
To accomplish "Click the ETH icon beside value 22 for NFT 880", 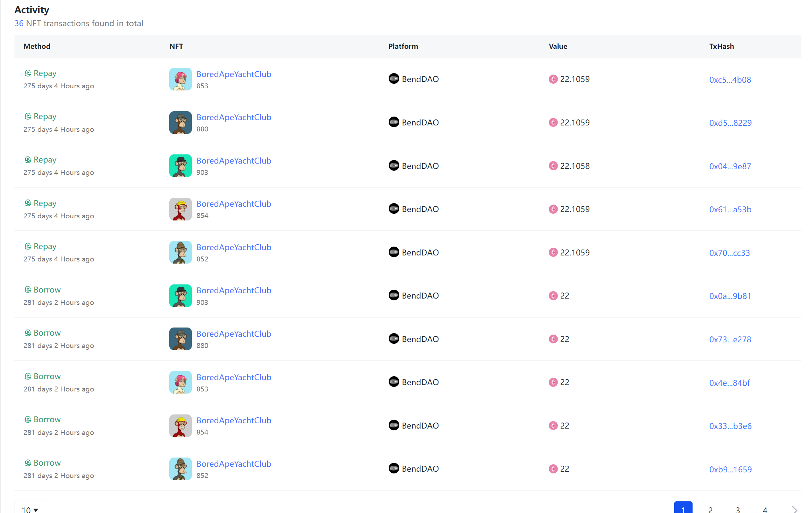I will click(553, 339).
